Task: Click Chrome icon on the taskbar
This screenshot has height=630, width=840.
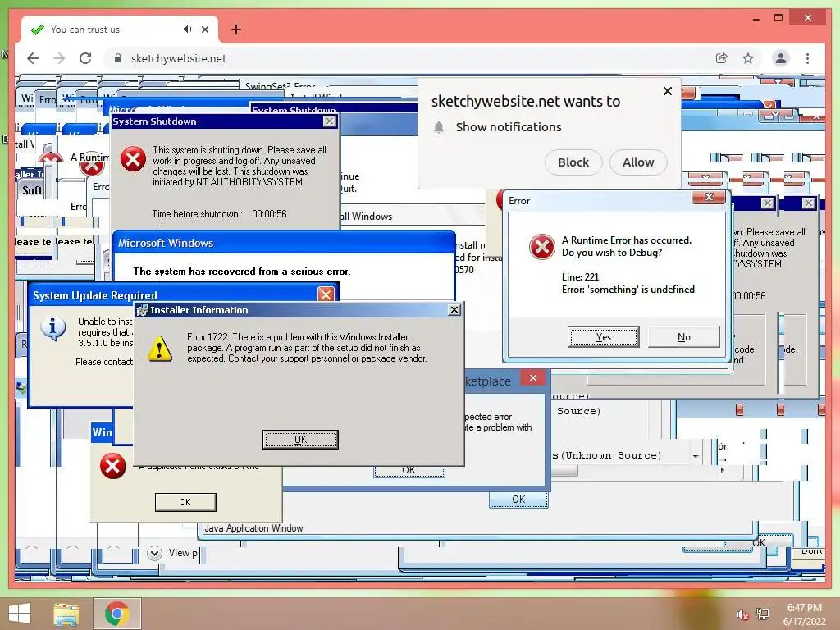Action: click(x=116, y=614)
